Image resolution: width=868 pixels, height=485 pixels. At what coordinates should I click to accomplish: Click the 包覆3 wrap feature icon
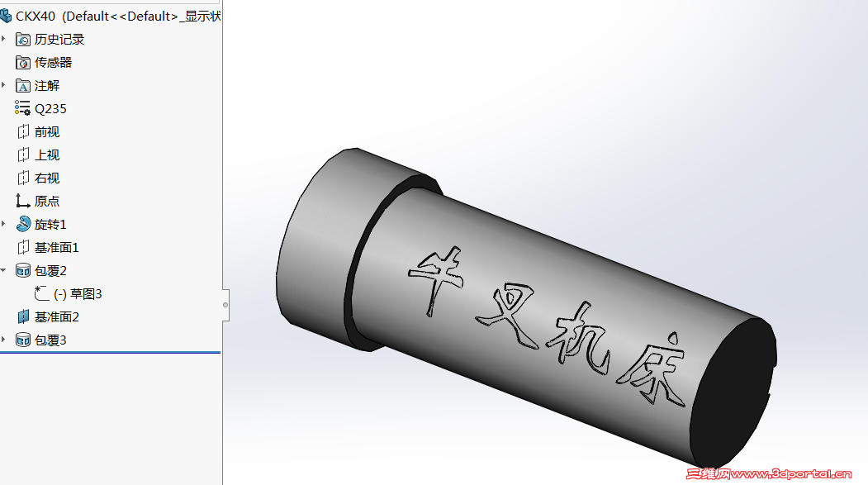click(22, 340)
